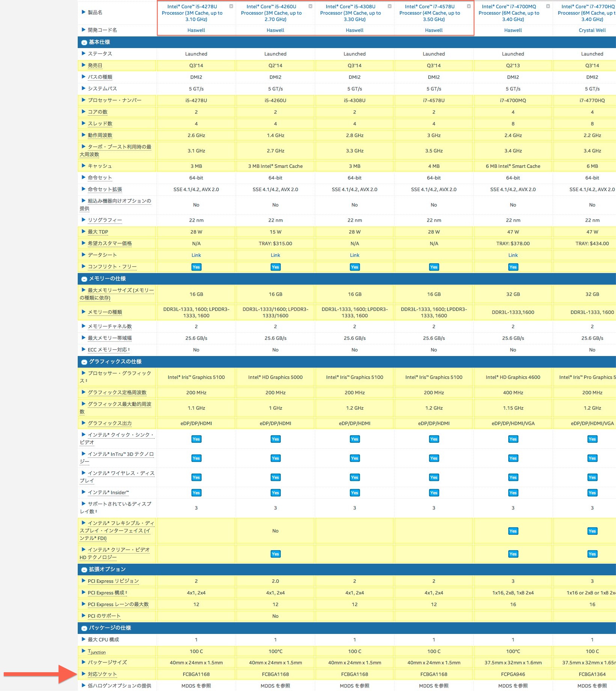Click the 希望カスタマー価格 row label
Image resolution: width=616 pixels, height=691 pixels.
point(110,243)
